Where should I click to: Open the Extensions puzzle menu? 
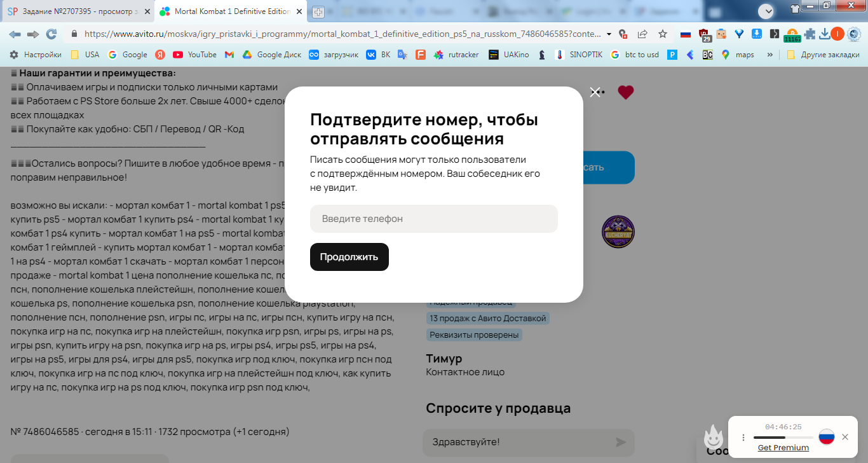pos(810,34)
